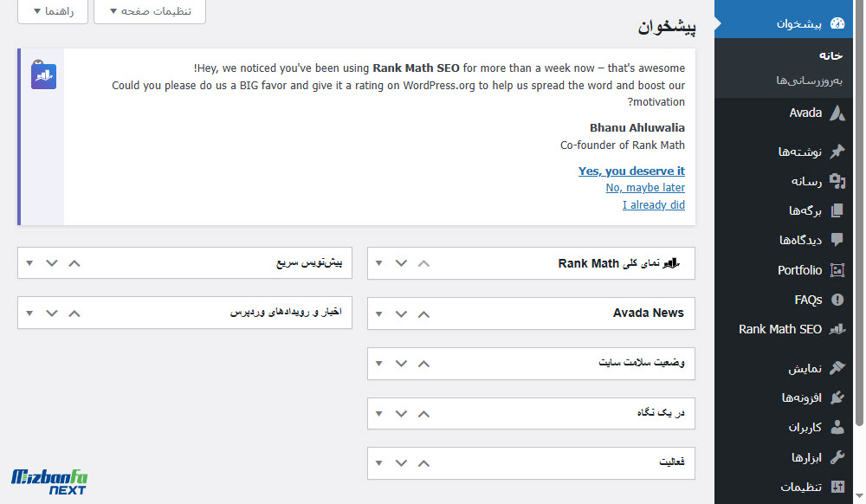Toggle the Avada News panel triangle
866x504 pixels.
[379, 314]
